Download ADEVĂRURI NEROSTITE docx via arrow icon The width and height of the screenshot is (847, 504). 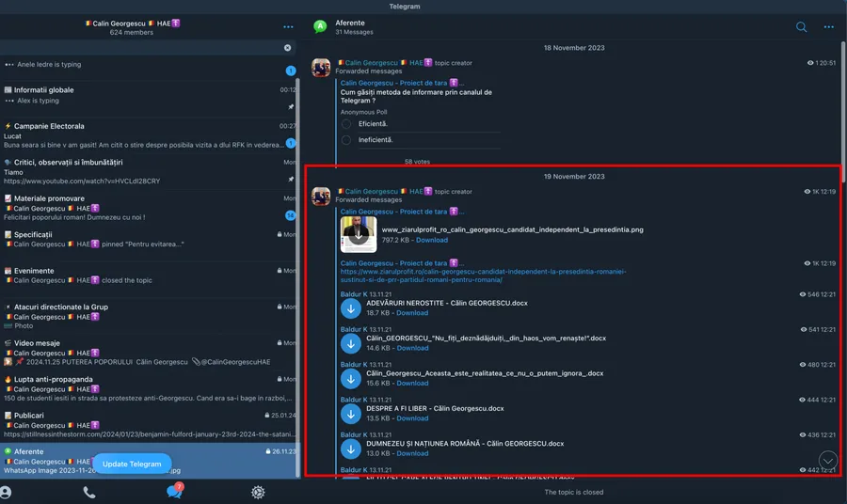(351, 308)
